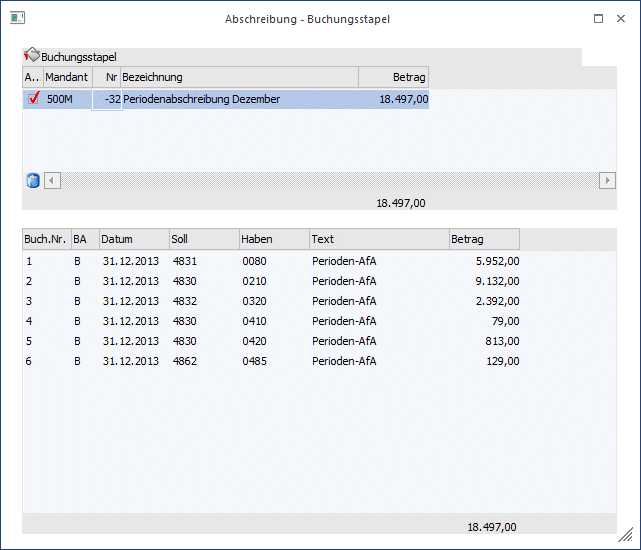Sort by the Bezeichnung column header
Screen dimensions: 641x550
tap(238, 77)
